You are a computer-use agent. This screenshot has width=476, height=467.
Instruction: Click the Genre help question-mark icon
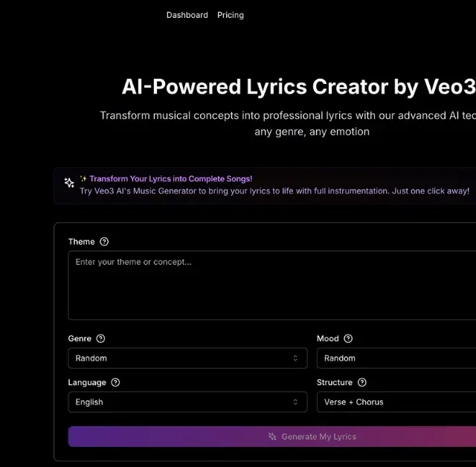point(100,338)
